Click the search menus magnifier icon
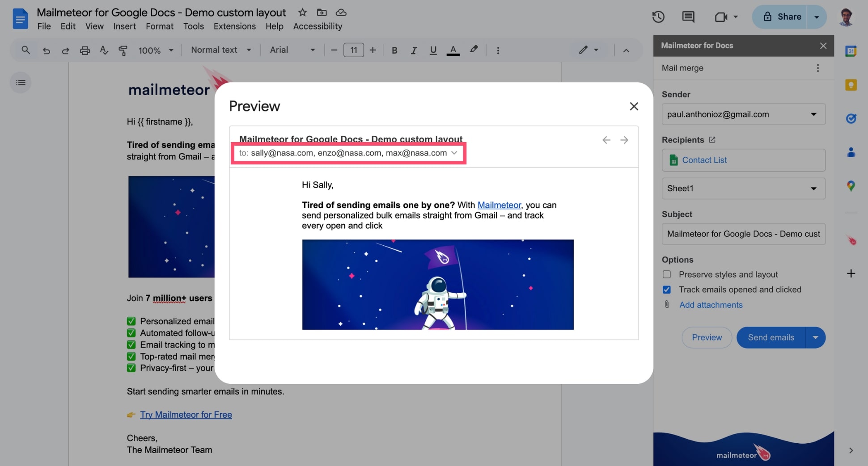This screenshot has width=868, height=466. 25,50
